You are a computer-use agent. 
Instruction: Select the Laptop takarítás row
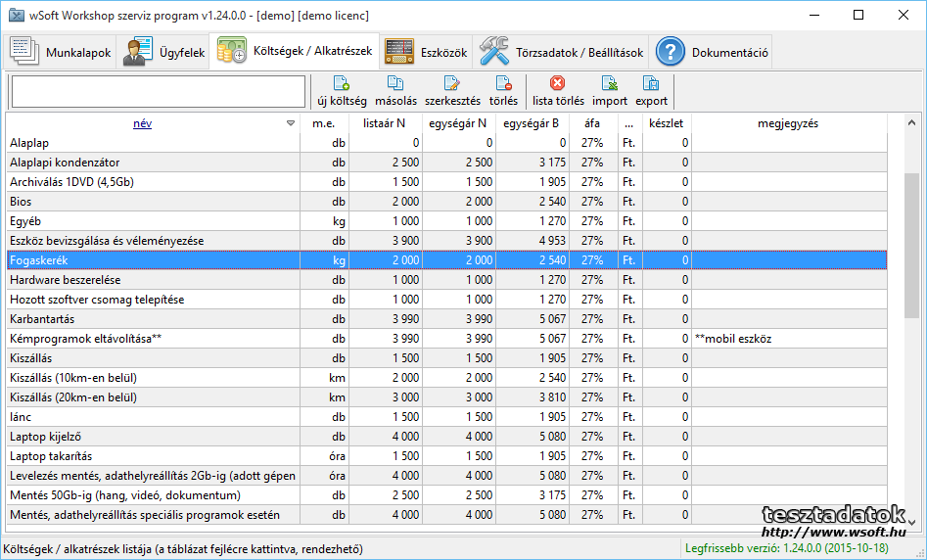pyautogui.click(x=446, y=455)
